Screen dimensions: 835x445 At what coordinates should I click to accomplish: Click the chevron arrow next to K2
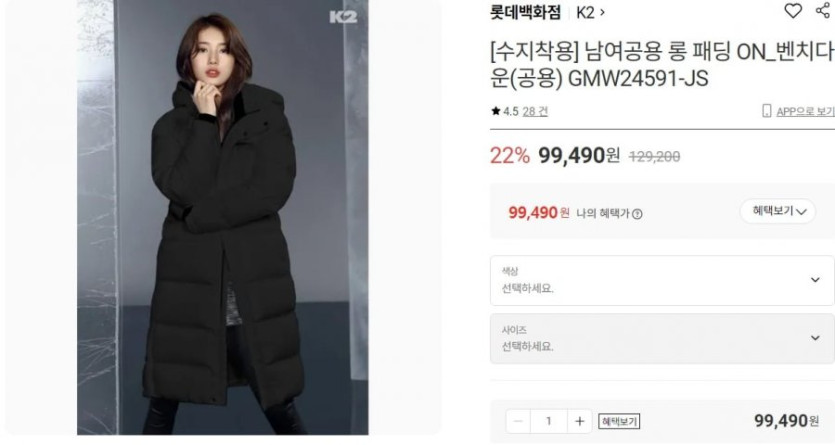click(602, 12)
